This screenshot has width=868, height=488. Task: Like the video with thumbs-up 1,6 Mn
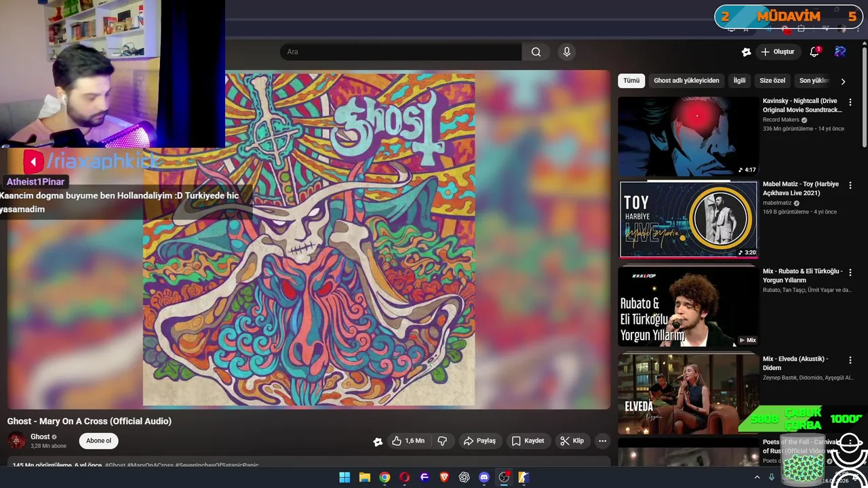click(x=408, y=441)
